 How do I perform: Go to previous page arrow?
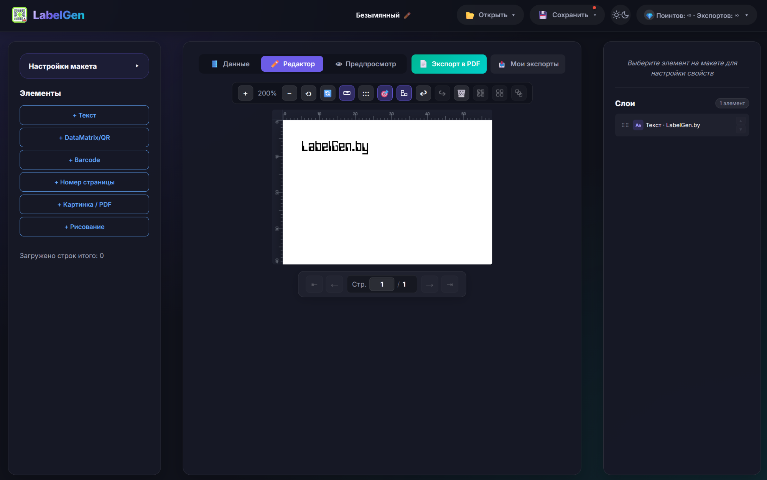(334, 284)
